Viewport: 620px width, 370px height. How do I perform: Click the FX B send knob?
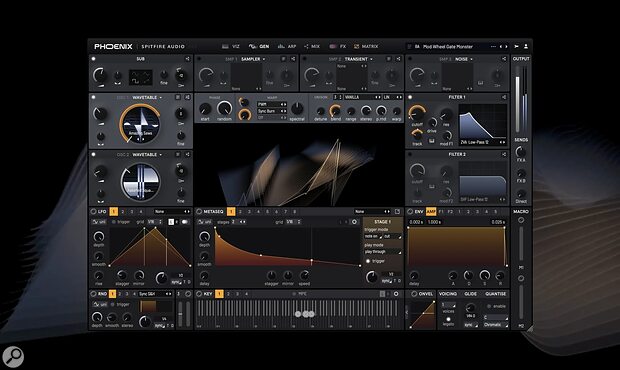(521, 173)
